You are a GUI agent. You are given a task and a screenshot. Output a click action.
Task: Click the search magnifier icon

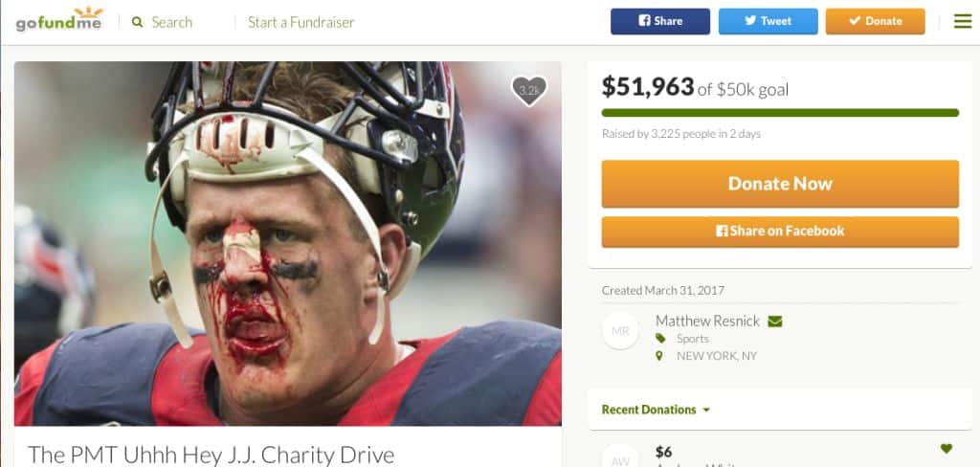[x=138, y=23]
